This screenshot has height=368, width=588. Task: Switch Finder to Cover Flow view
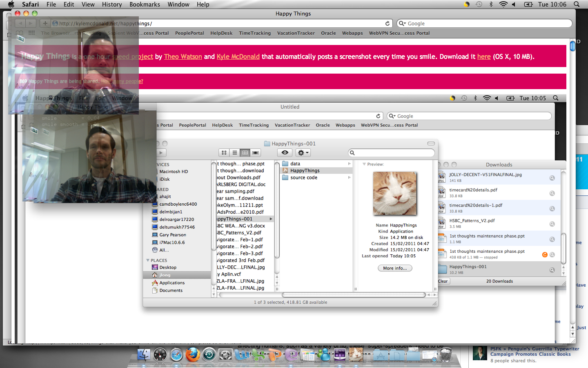pos(256,153)
